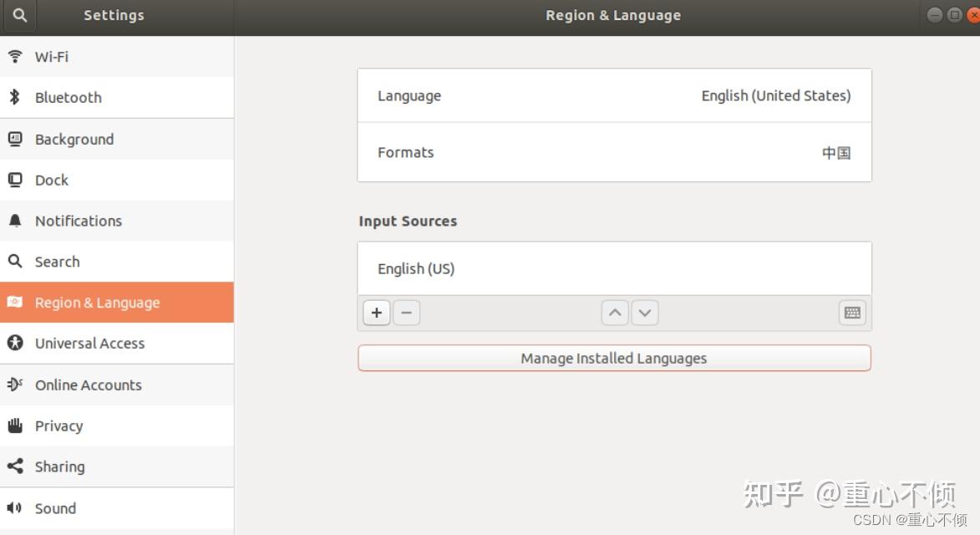Select the English (US) input source

(x=614, y=268)
